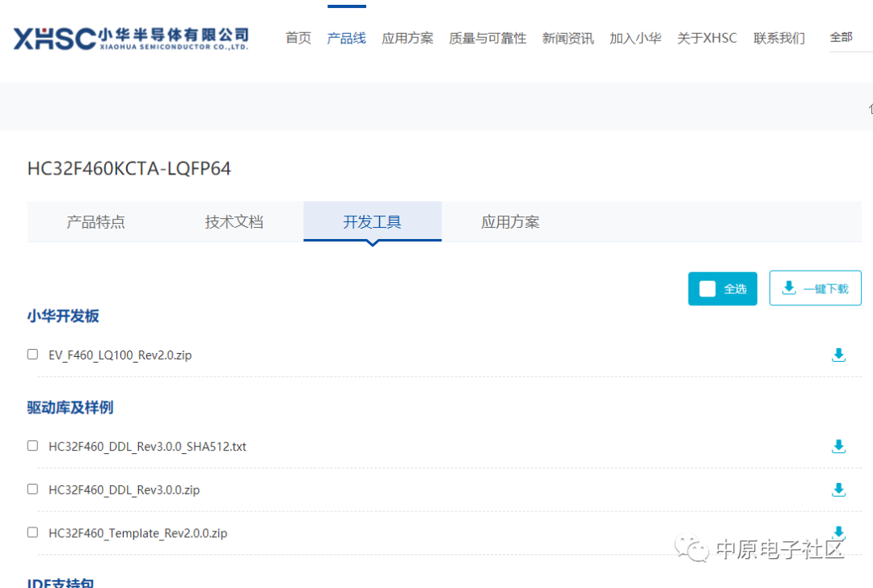Click the HC32F460_DDL_Rev3.0.0.zip file name
The height and width of the screenshot is (588, 873).
point(124,489)
